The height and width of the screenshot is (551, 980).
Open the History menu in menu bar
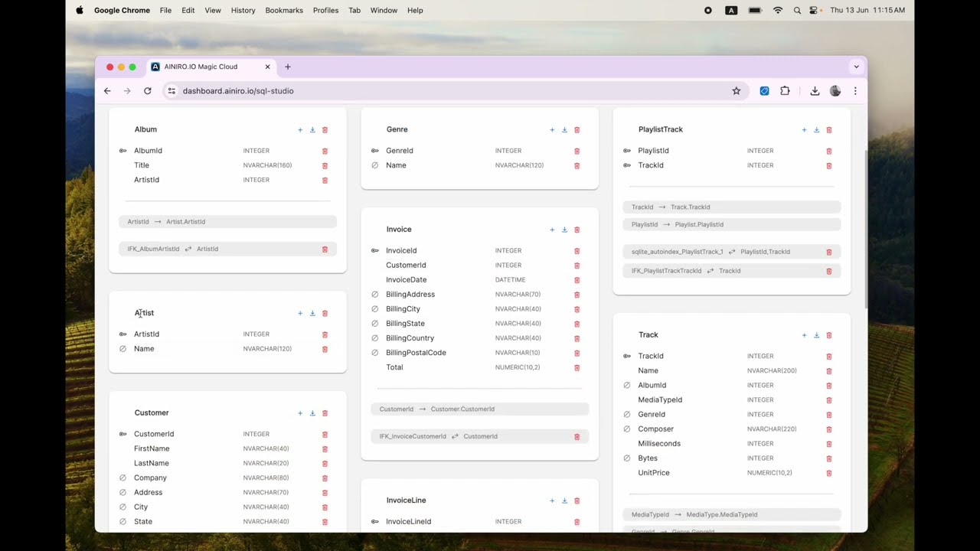243,10
